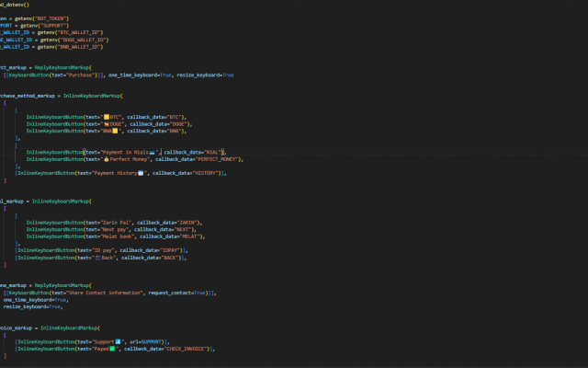Click callback_data="MELAT" string

[x=170, y=236]
